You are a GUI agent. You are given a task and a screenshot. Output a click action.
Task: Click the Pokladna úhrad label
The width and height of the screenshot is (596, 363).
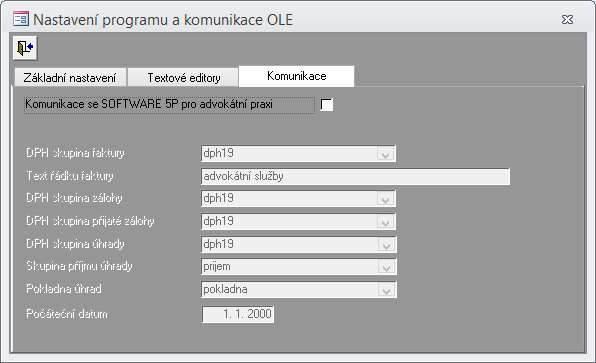[64, 289]
